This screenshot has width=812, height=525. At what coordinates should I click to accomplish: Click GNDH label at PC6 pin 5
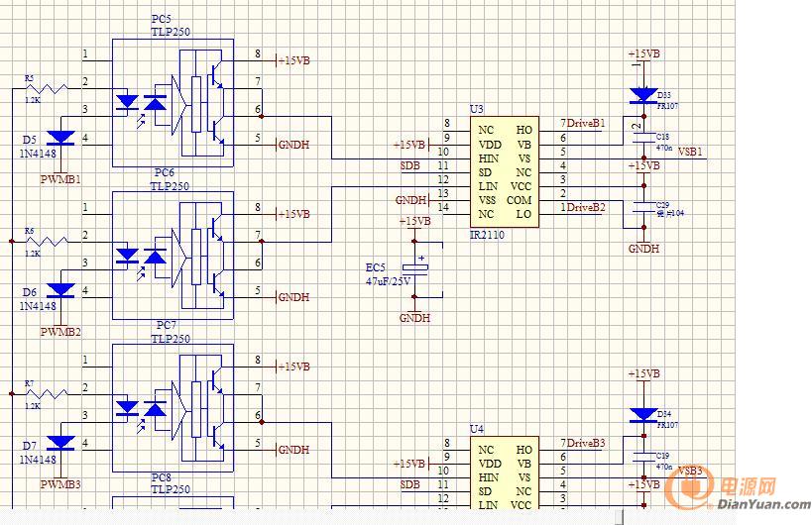[293, 297]
